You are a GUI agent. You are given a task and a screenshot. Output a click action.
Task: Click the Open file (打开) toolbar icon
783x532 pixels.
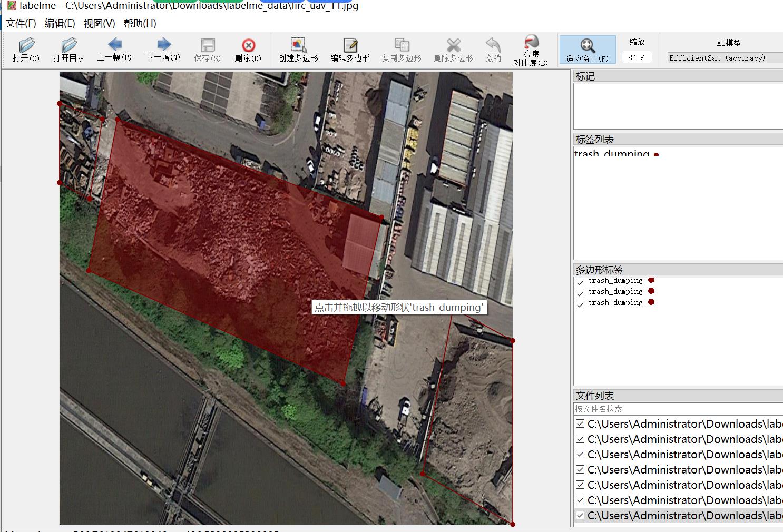pyautogui.click(x=26, y=50)
